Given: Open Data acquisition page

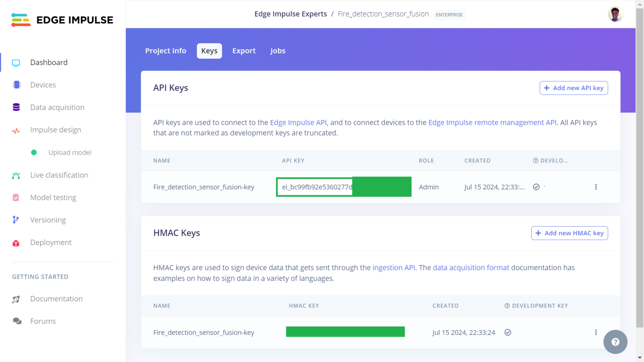Looking at the screenshot, I should pos(57,107).
